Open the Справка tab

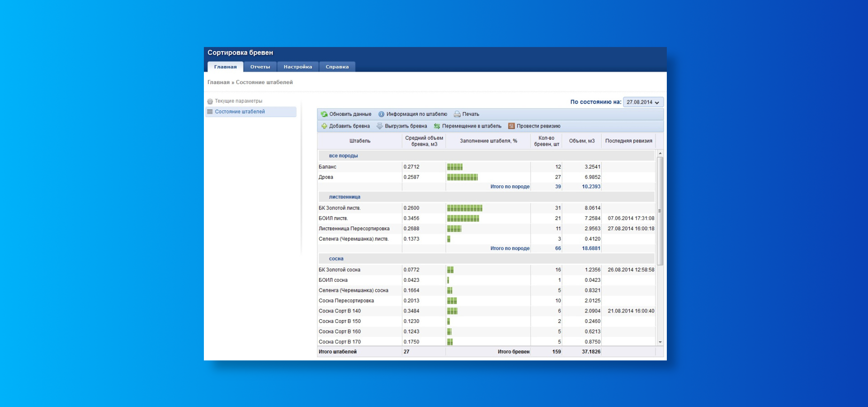pos(337,67)
